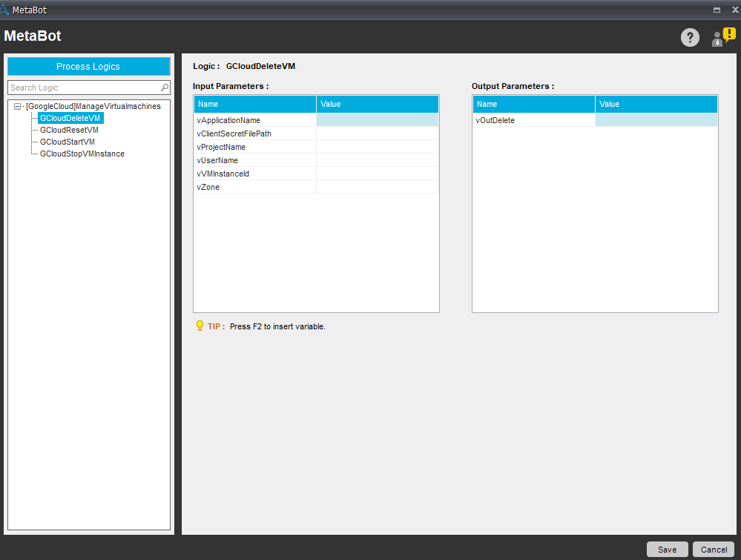
Task: Click the Output Parameters Name column header
Action: [533, 104]
